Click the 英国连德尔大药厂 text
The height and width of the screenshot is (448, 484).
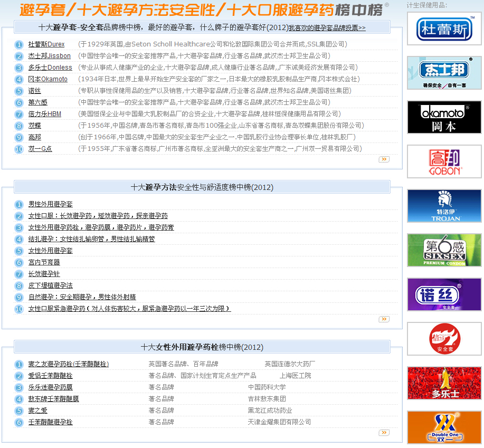[x=290, y=364]
